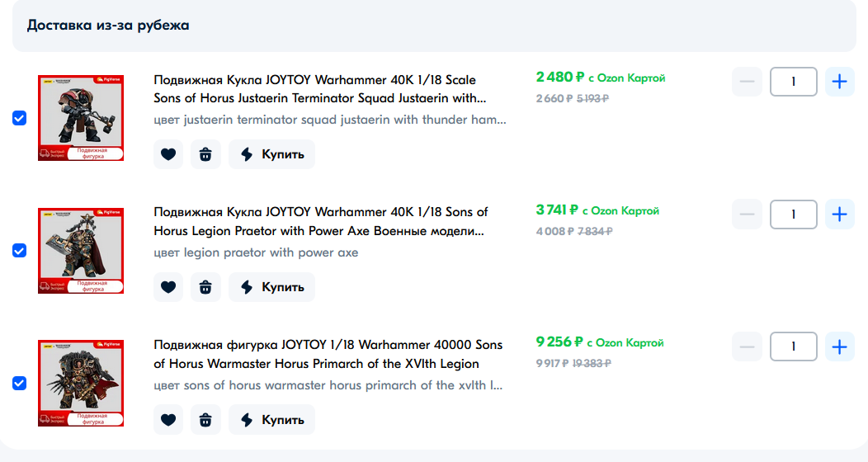
Task: Buy the Justaerin Terminator Squad now
Action: pos(272,154)
